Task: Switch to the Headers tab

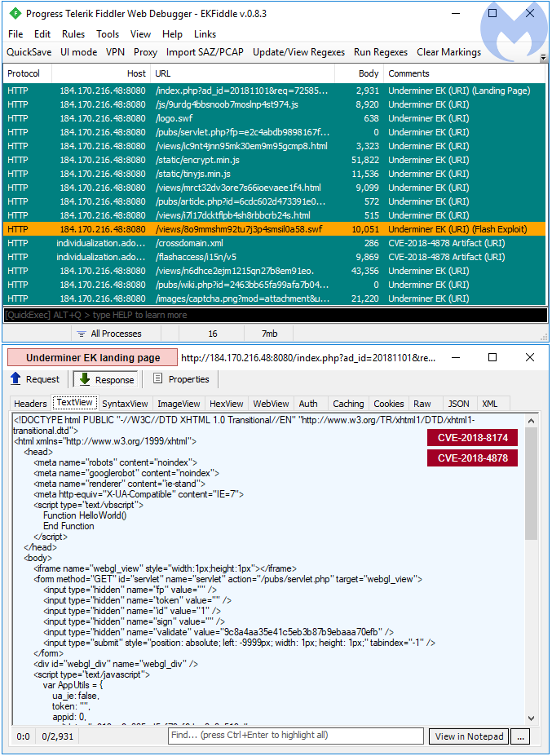Action: point(30,404)
